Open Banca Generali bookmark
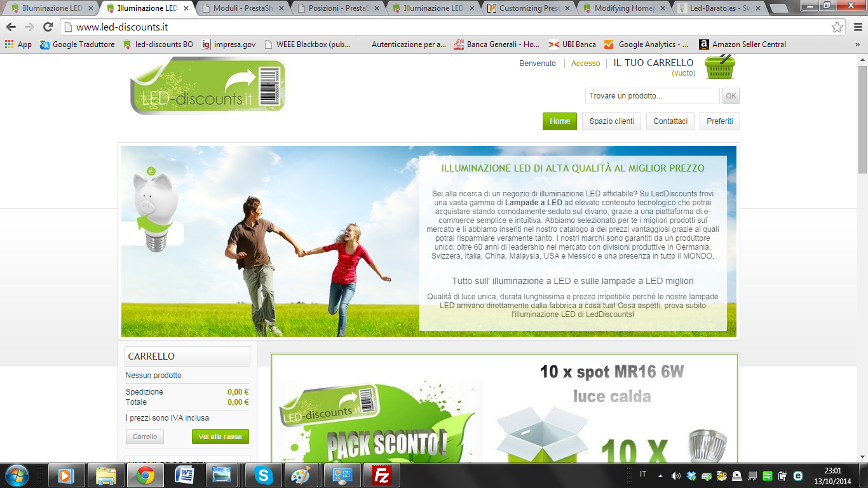 497,44
